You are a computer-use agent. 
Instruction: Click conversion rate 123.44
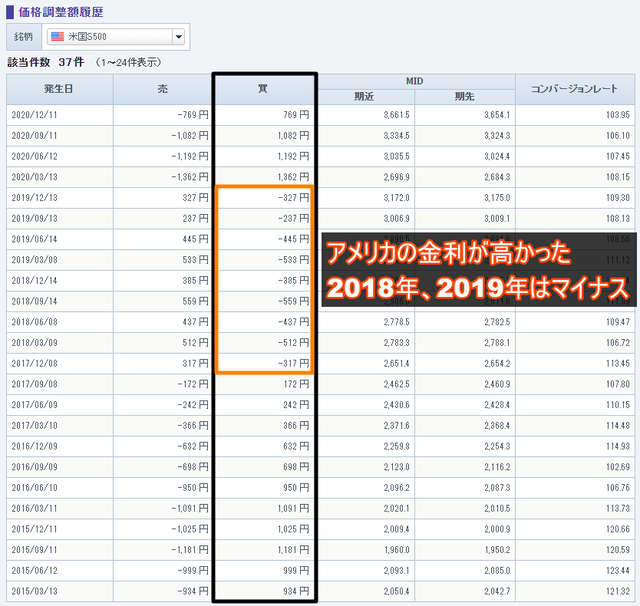point(618,570)
